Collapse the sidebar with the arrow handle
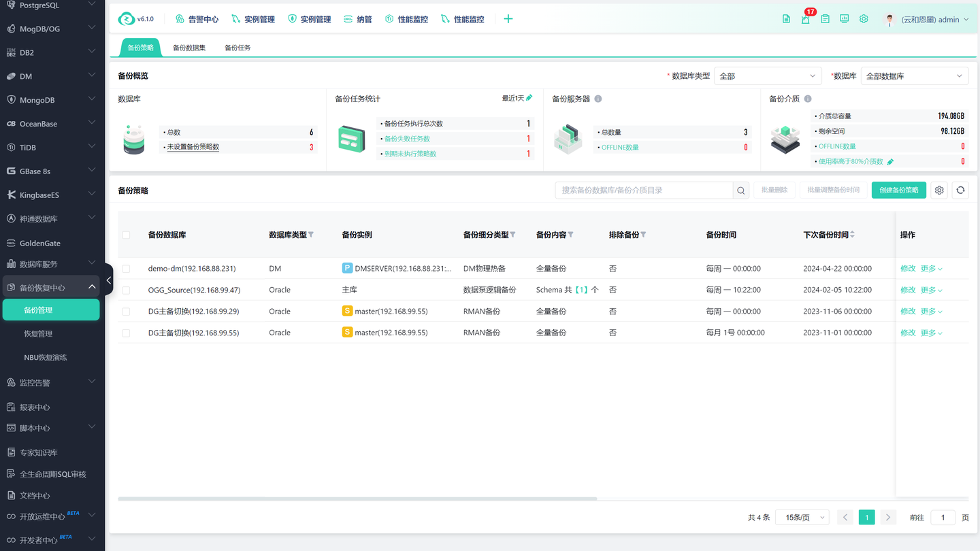The image size is (980, 551). click(108, 280)
